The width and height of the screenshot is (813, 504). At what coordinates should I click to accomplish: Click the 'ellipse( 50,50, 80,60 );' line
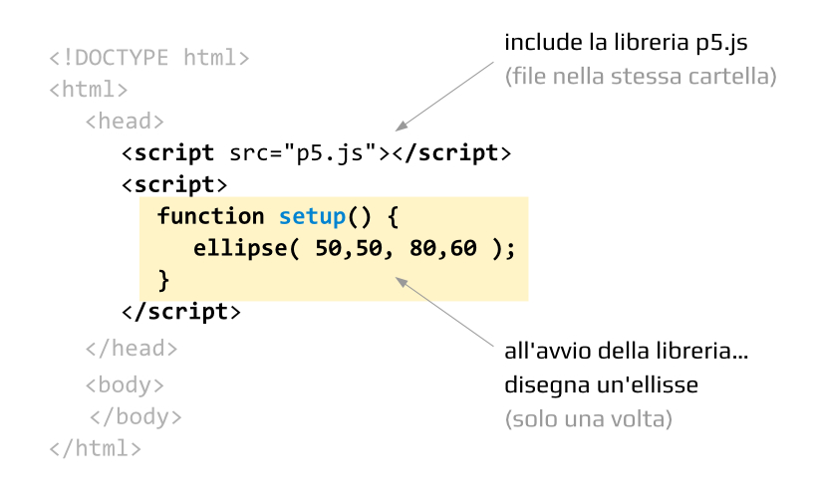point(355,248)
